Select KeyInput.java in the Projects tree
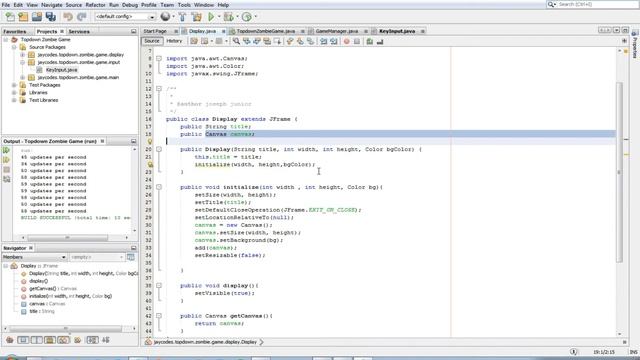This screenshot has width=640, height=360. [x=61, y=70]
